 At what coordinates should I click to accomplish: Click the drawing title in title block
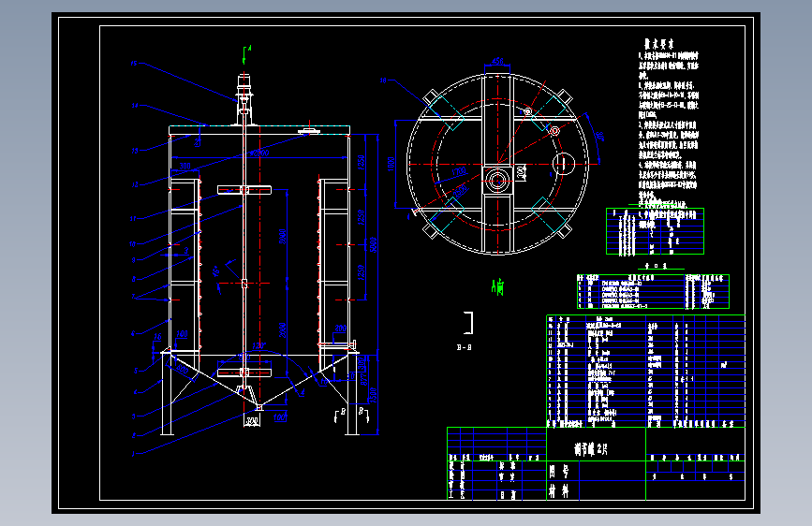tap(591, 449)
